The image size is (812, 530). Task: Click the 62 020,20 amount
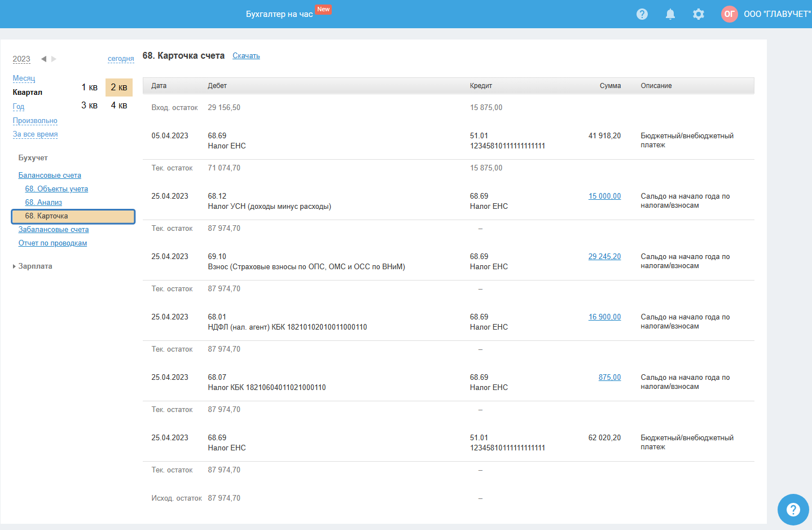[604, 438]
